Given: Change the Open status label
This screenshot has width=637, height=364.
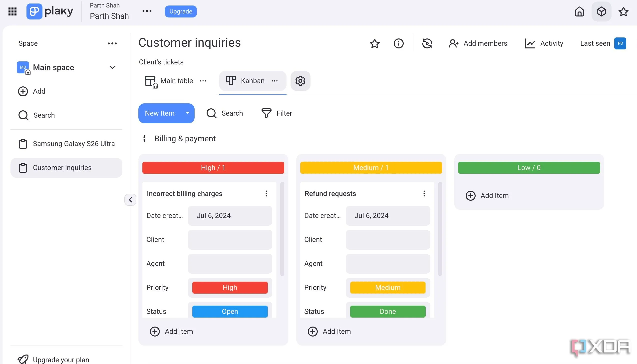Looking at the screenshot, I should point(230,312).
